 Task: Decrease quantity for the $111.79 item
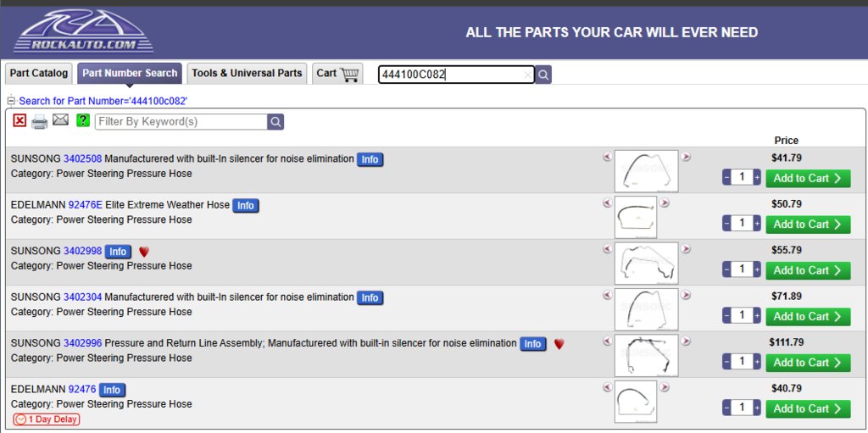pyautogui.click(x=726, y=362)
